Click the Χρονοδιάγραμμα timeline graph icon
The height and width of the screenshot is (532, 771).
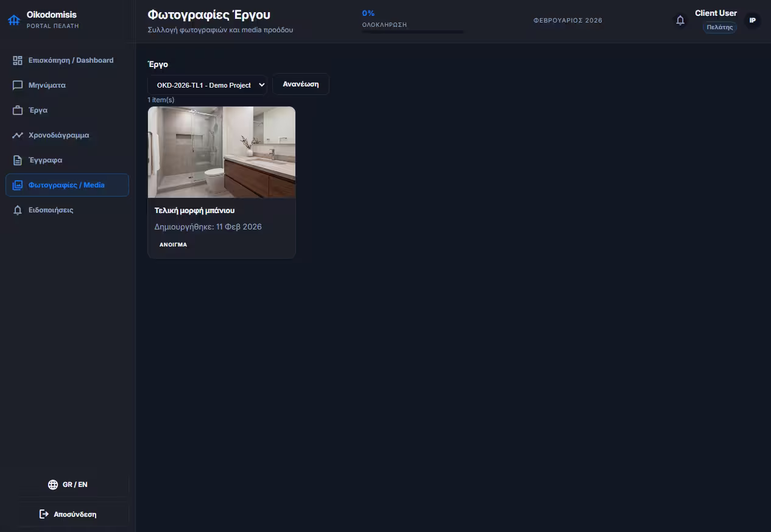click(17, 135)
